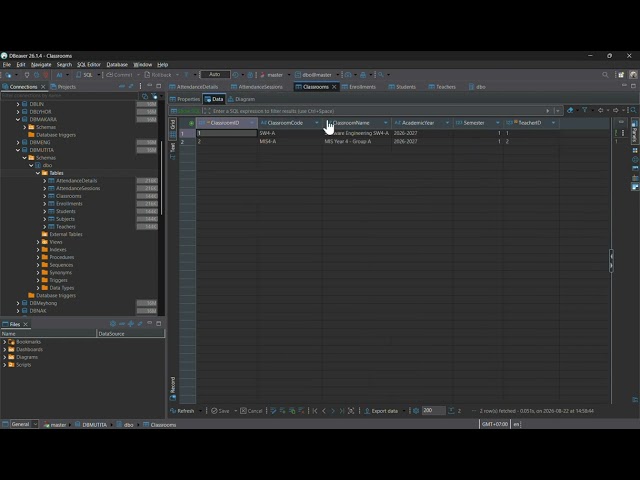The width and height of the screenshot is (640, 480).
Task: Edit the 200 fetch size field
Action: point(433,410)
